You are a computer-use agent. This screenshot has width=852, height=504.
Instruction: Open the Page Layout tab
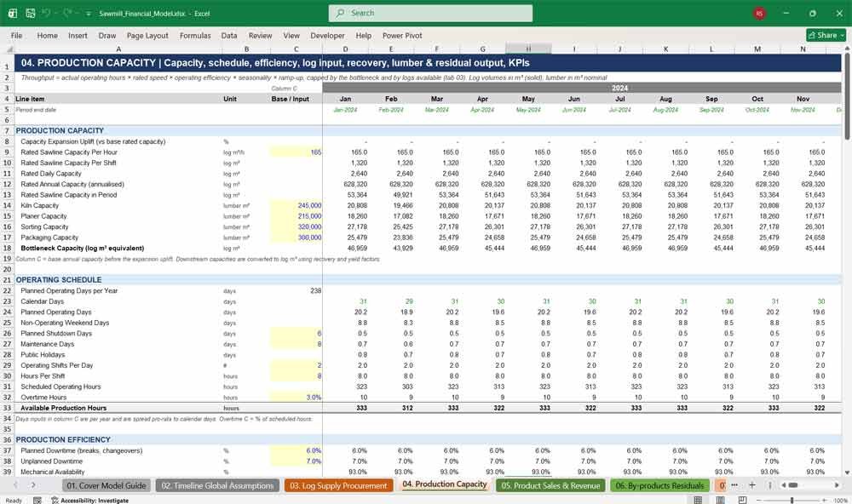[147, 35]
